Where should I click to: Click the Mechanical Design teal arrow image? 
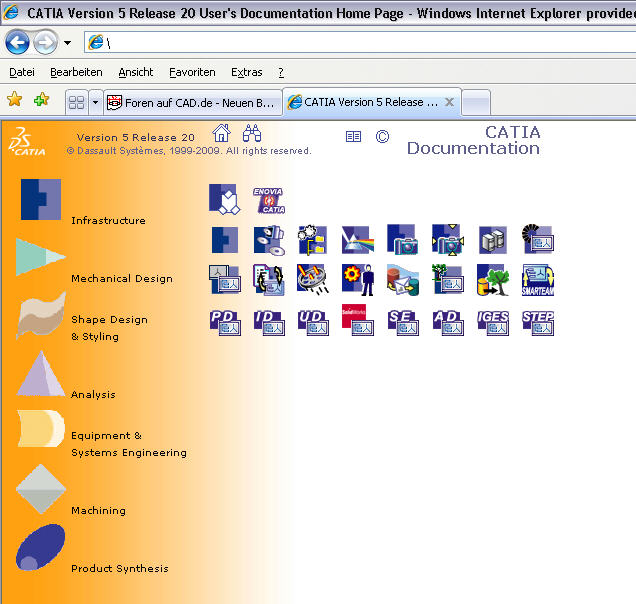41,257
